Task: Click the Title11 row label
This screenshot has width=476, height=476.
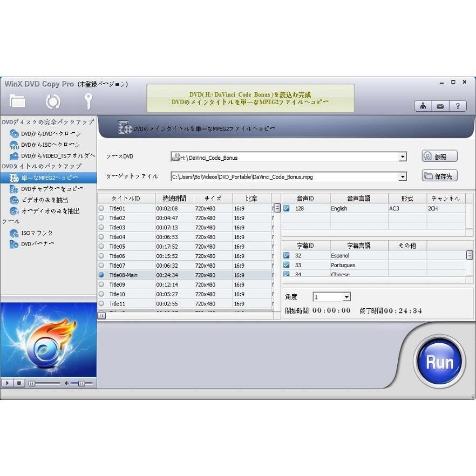Action: click(117, 303)
